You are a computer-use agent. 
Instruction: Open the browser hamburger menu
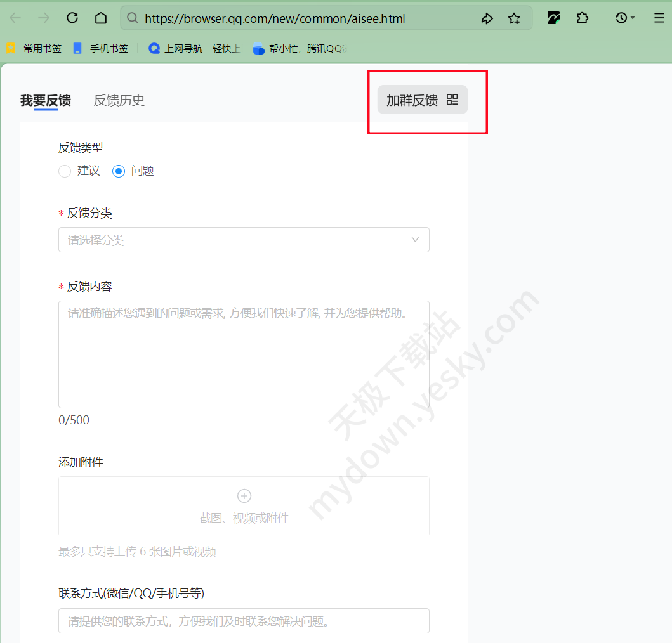tap(659, 18)
